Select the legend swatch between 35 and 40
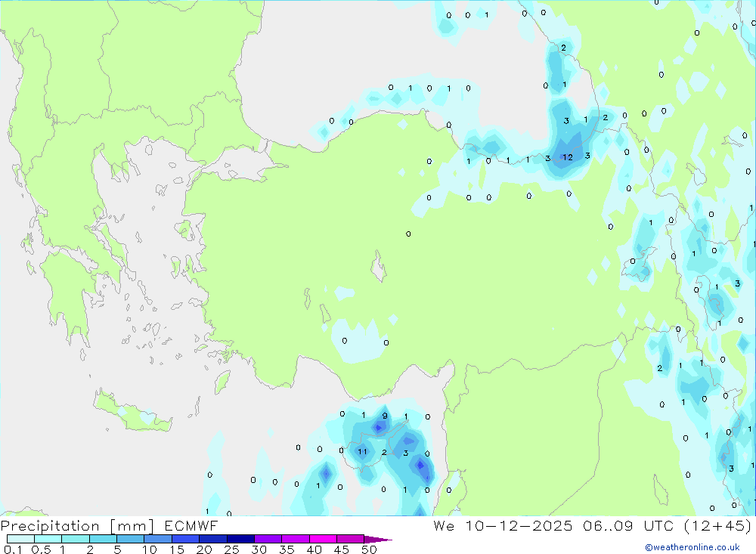 (x=296, y=539)
